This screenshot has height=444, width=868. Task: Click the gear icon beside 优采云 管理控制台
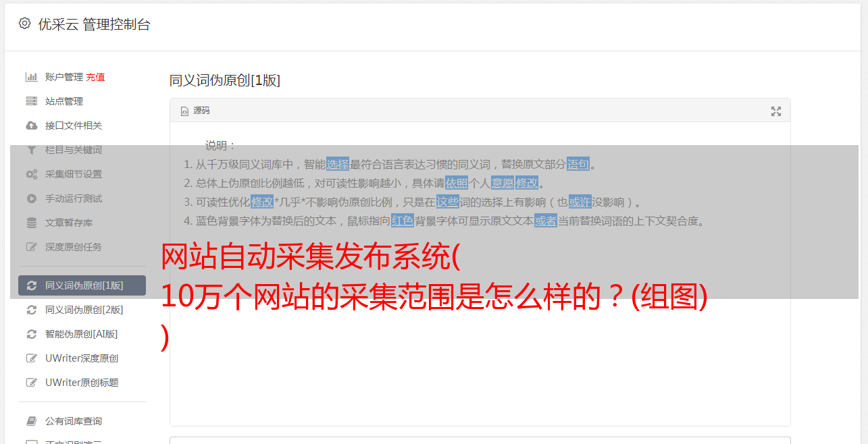pos(24,24)
